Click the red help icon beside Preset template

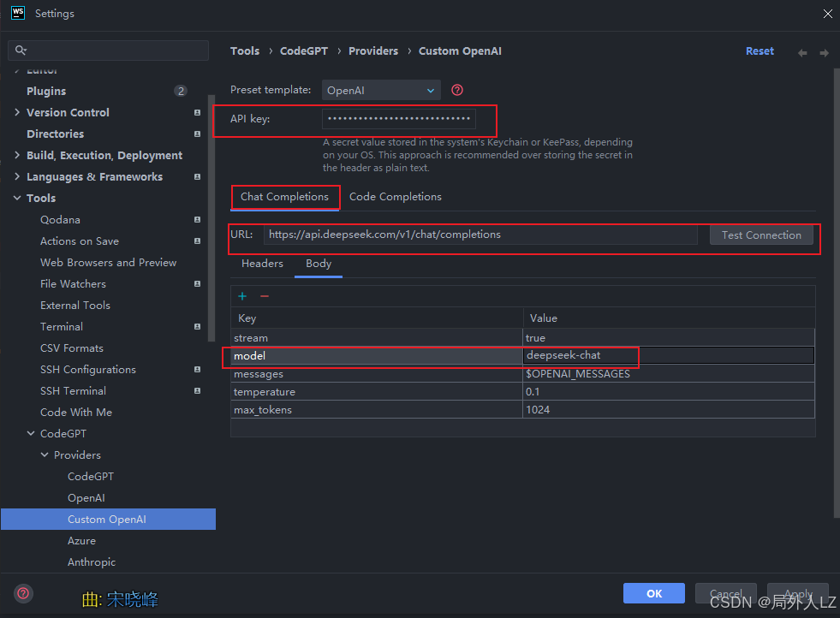457,90
